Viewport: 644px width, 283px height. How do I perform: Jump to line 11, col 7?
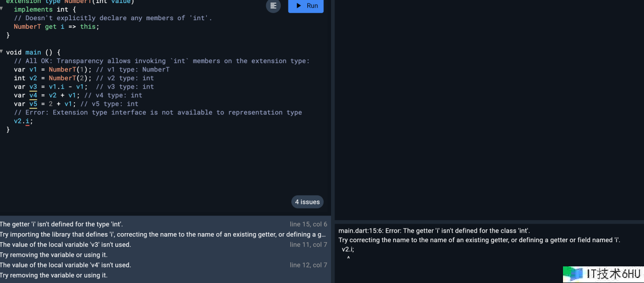click(x=308, y=245)
